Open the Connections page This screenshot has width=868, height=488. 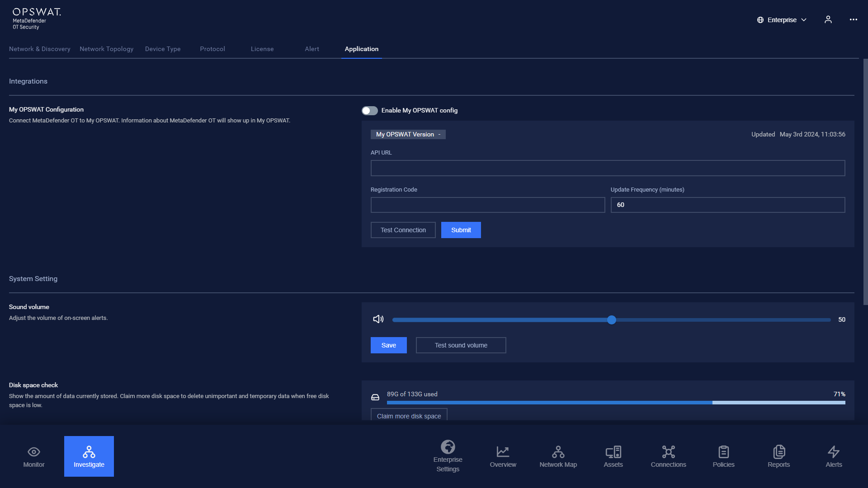(x=669, y=456)
